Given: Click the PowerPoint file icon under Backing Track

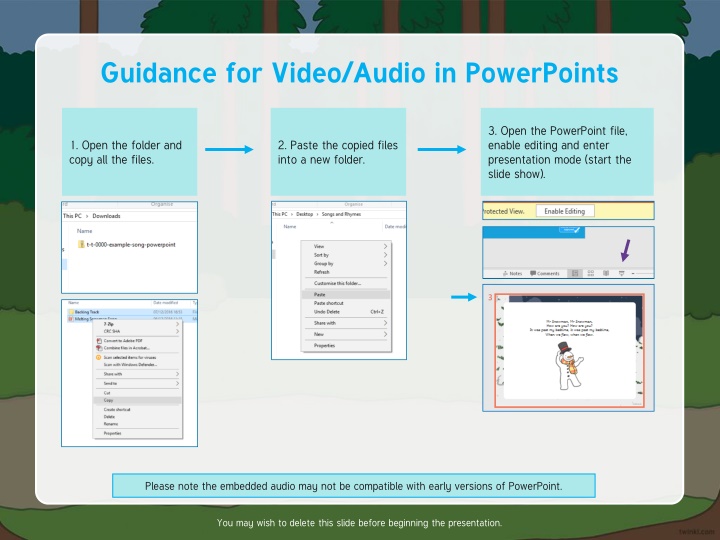Looking at the screenshot, I should 71,319.
